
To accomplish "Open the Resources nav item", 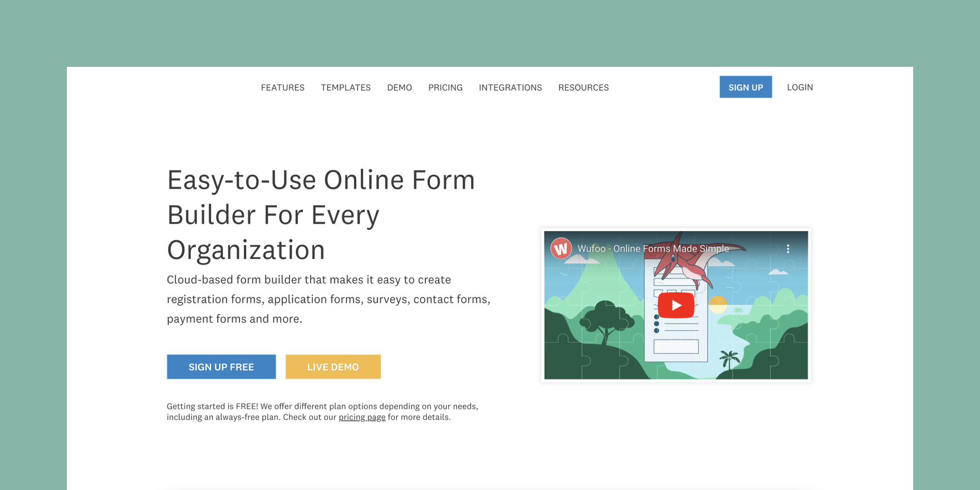I will [x=583, y=87].
